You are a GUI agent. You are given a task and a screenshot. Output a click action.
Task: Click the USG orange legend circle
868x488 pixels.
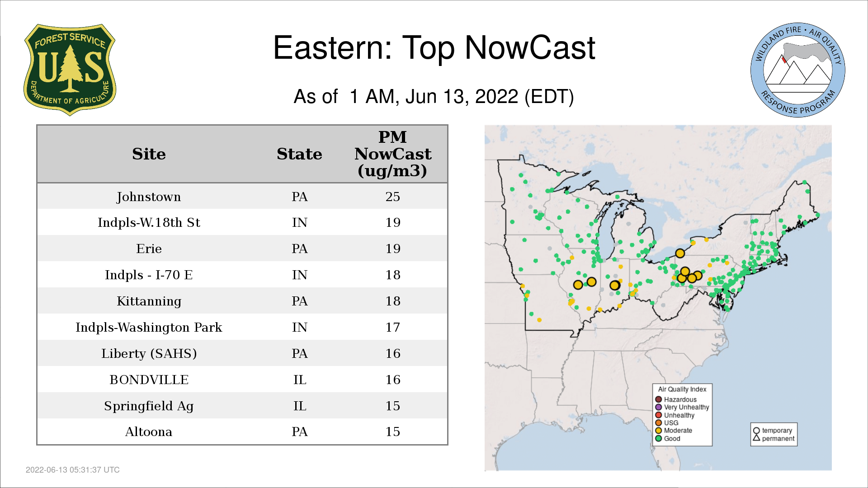click(658, 423)
